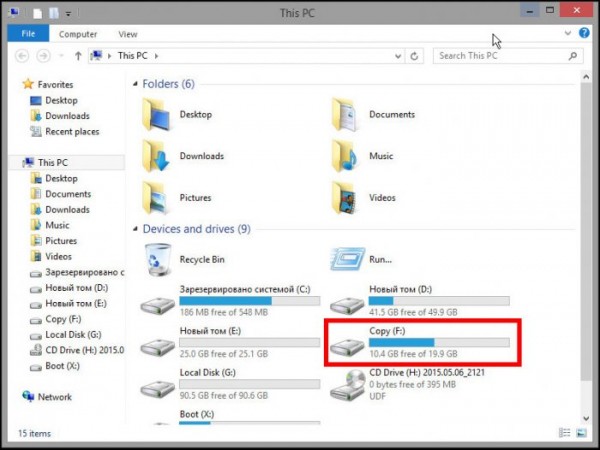Click '0 bytes free of 395 MB' text
600x450 pixels.
point(412,384)
